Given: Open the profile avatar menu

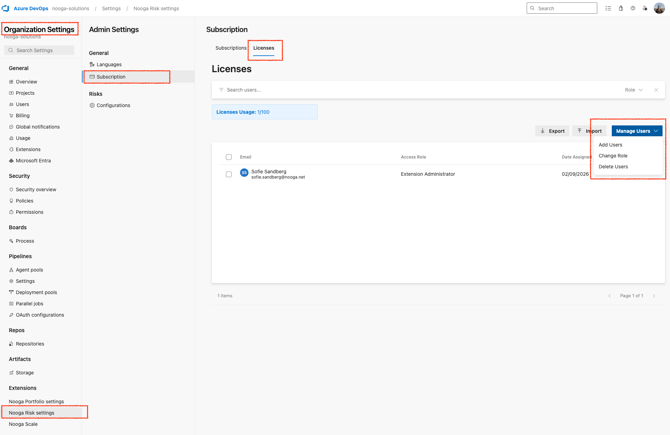Looking at the screenshot, I should point(659,8).
